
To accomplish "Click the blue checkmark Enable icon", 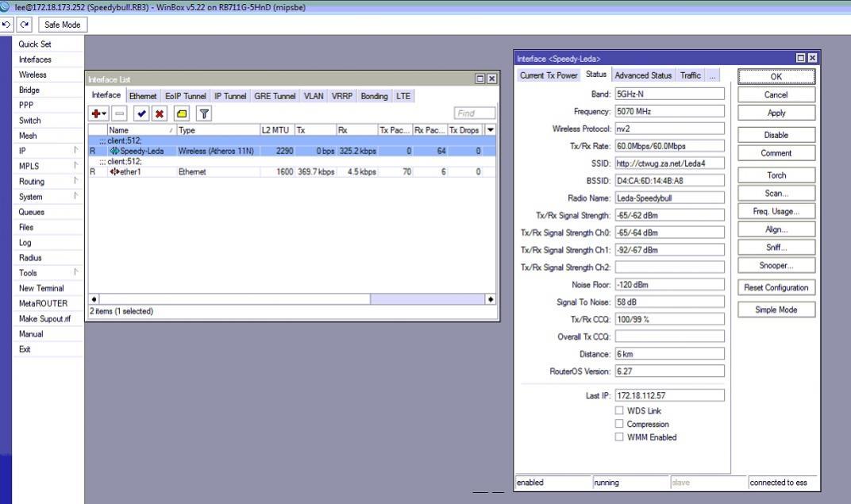I will point(142,114).
